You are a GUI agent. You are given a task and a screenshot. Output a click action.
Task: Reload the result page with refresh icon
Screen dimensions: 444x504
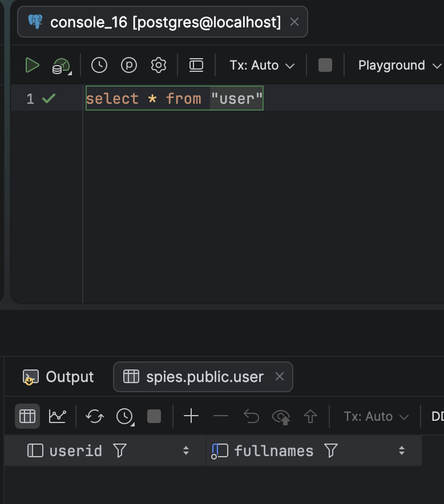(95, 416)
